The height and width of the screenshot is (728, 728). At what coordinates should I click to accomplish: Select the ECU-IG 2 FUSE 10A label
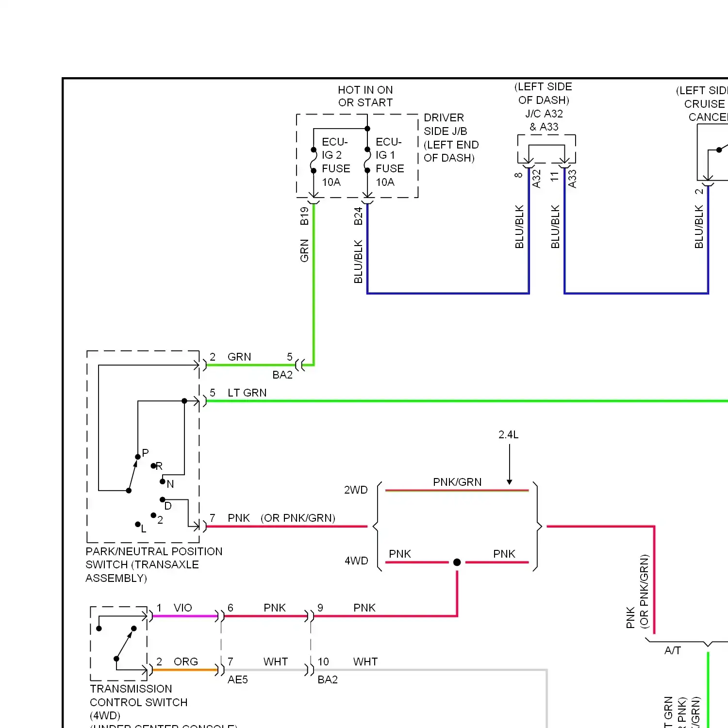tap(336, 162)
